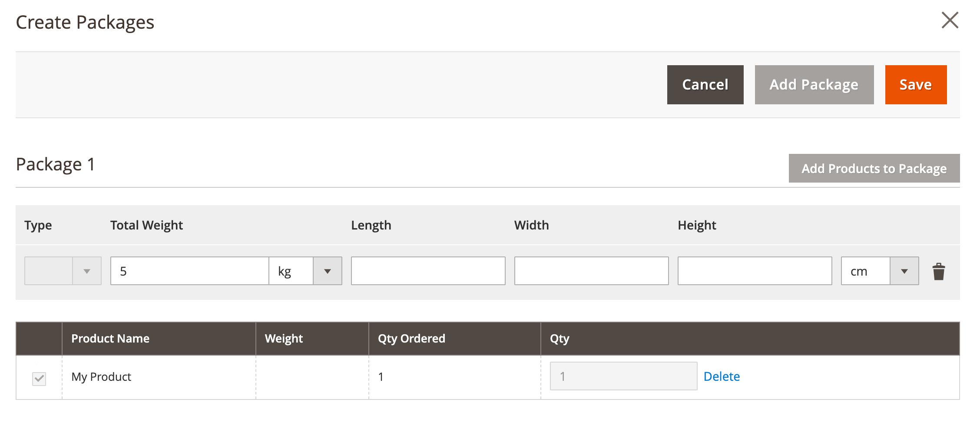Select the Package 1 heading

(x=56, y=164)
